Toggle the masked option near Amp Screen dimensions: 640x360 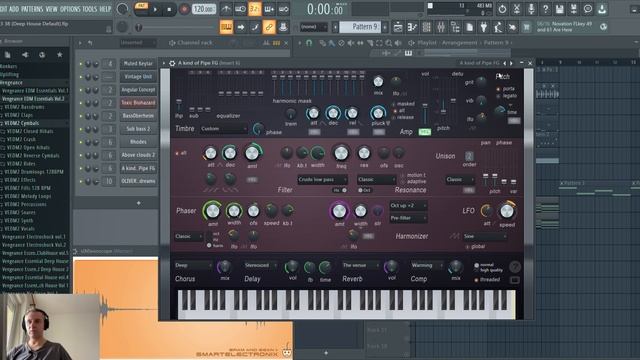[x=403, y=104]
